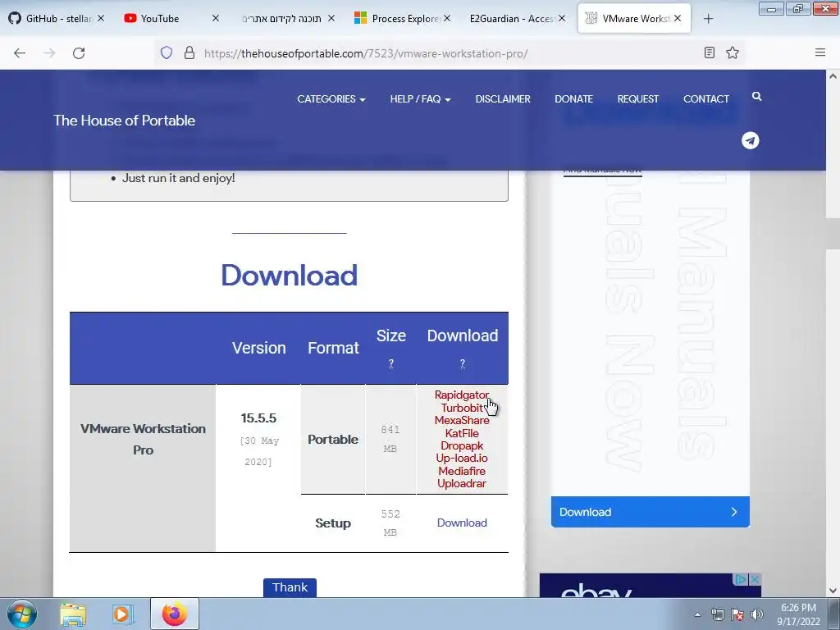This screenshot has height=630, width=840.
Task: Click the Rapidgator download link
Action: coord(462,395)
